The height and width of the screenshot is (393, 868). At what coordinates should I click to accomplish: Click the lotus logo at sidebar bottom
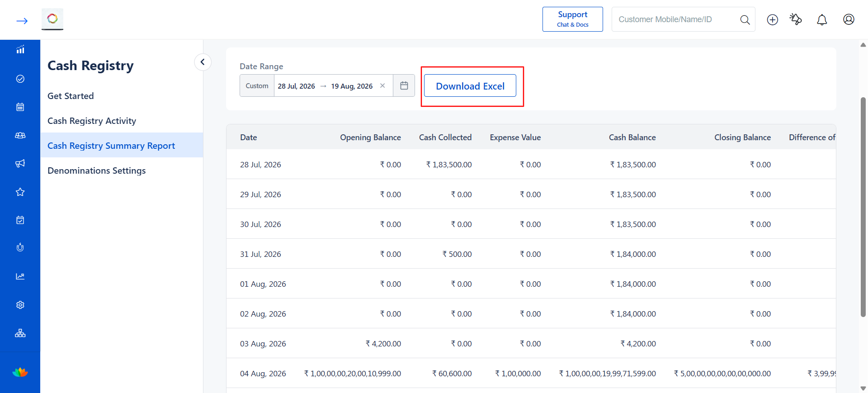pyautogui.click(x=20, y=372)
